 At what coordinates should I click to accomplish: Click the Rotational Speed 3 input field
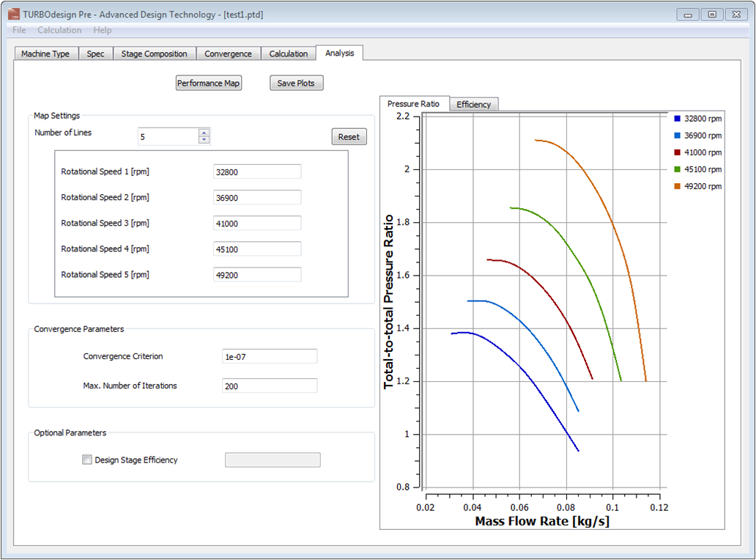[256, 223]
